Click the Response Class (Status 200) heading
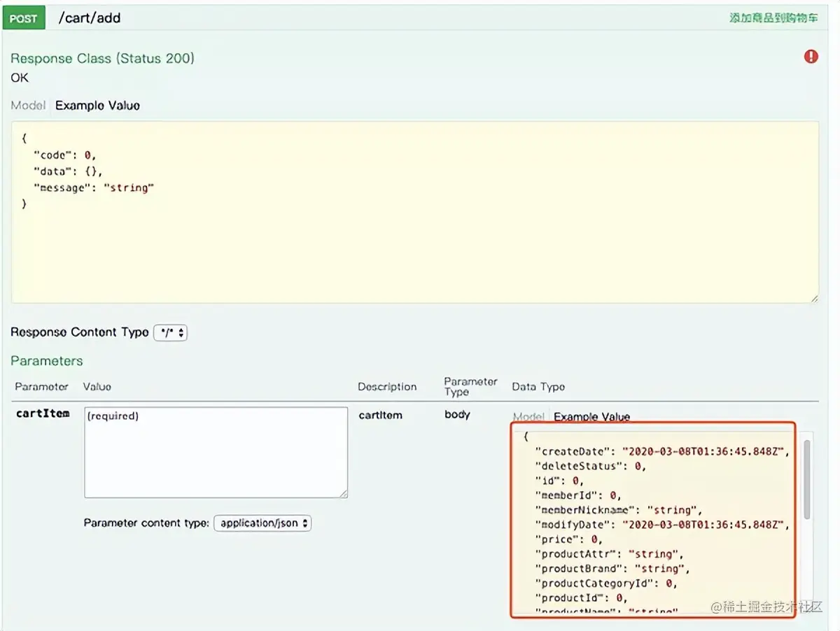840x631 pixels. (x=102, y=59)
